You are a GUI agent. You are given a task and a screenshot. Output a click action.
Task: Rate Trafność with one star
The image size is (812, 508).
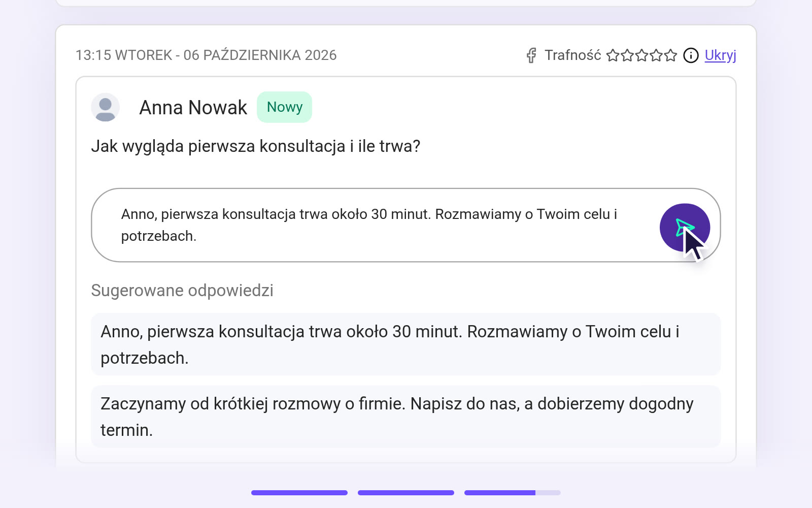613,55
